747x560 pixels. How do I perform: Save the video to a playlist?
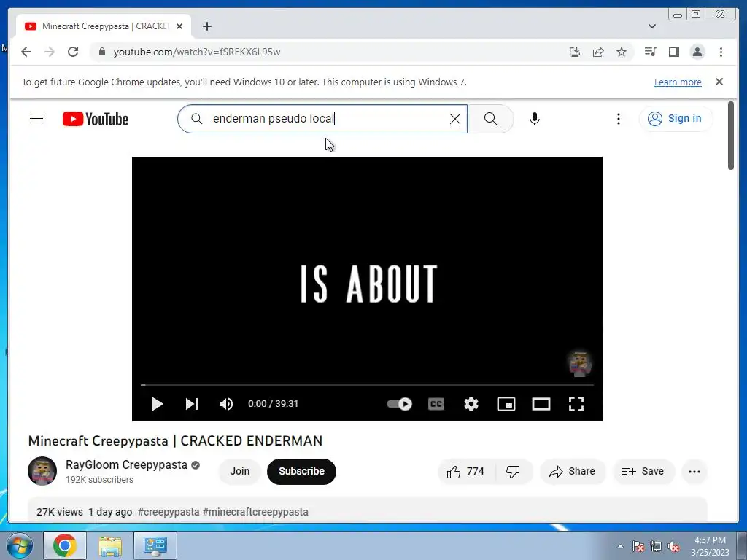(x=643, y=472)
